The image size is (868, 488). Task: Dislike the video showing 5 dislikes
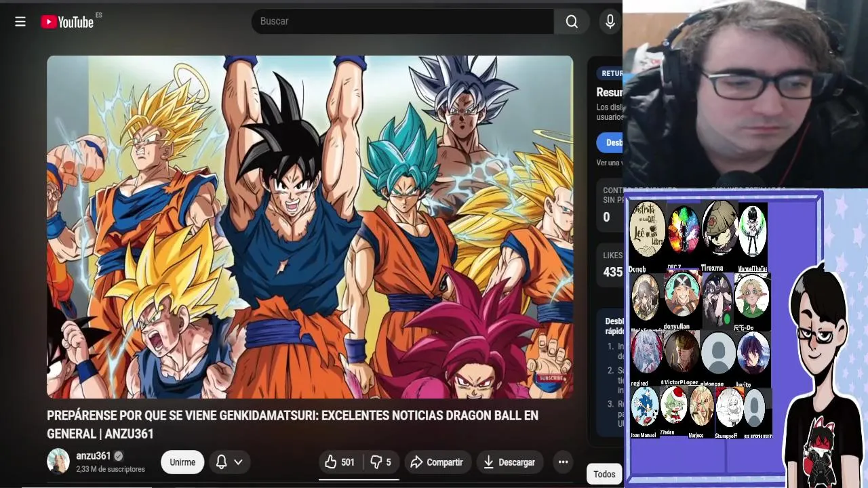[x=381, y=462]
